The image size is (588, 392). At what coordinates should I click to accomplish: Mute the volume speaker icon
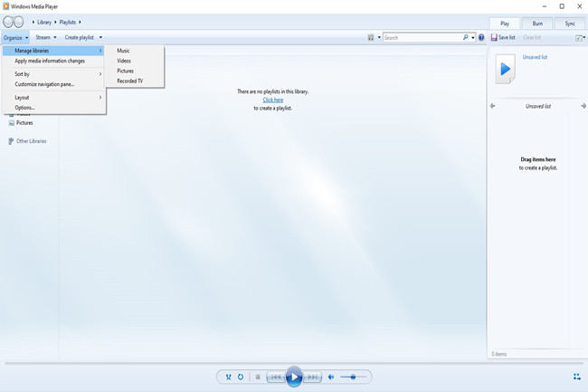(331, 377)
